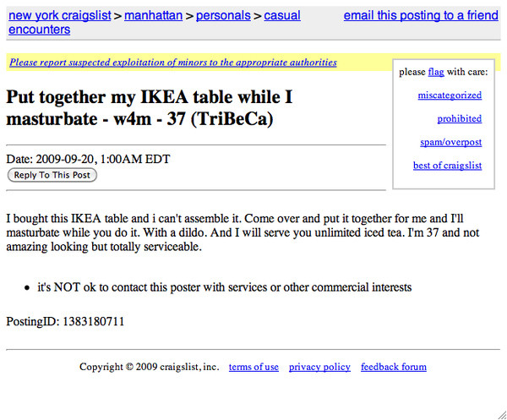The width and height of the screenshot is (507, 420).
Task: Flag the post as miscategorized
Action: tap(450, 95)
